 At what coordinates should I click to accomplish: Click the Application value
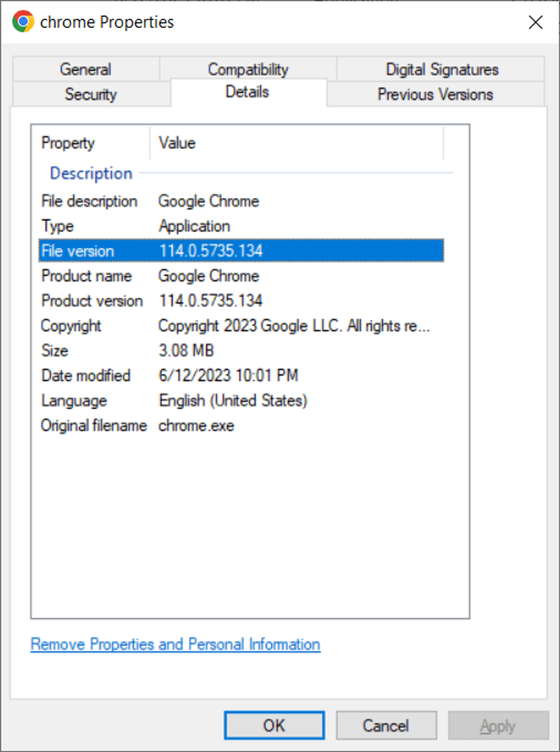(x=195, y=226)
